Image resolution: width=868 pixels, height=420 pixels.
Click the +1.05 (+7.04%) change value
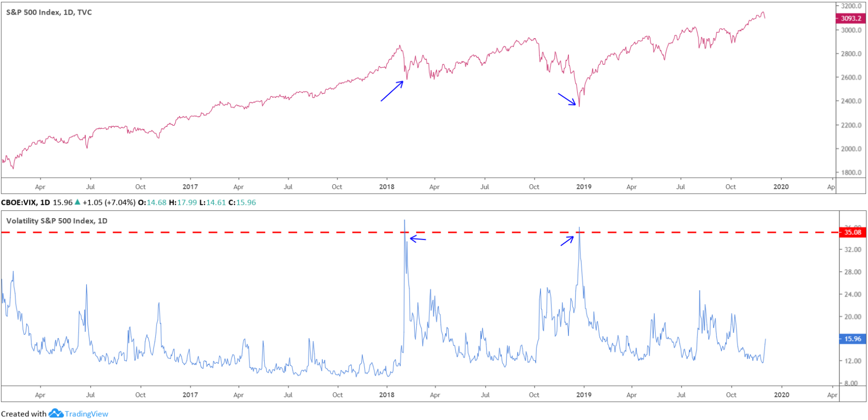[x=109, y=202]
